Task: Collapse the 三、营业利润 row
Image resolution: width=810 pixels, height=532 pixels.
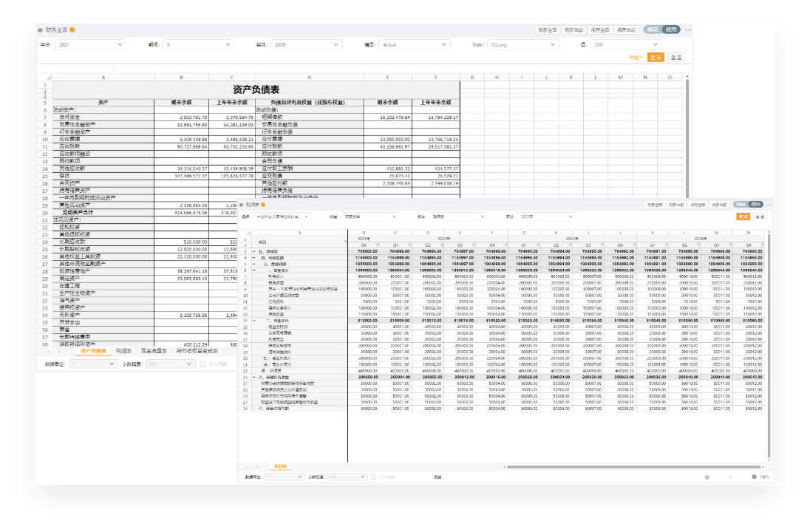Action: (x=253, y=264)
